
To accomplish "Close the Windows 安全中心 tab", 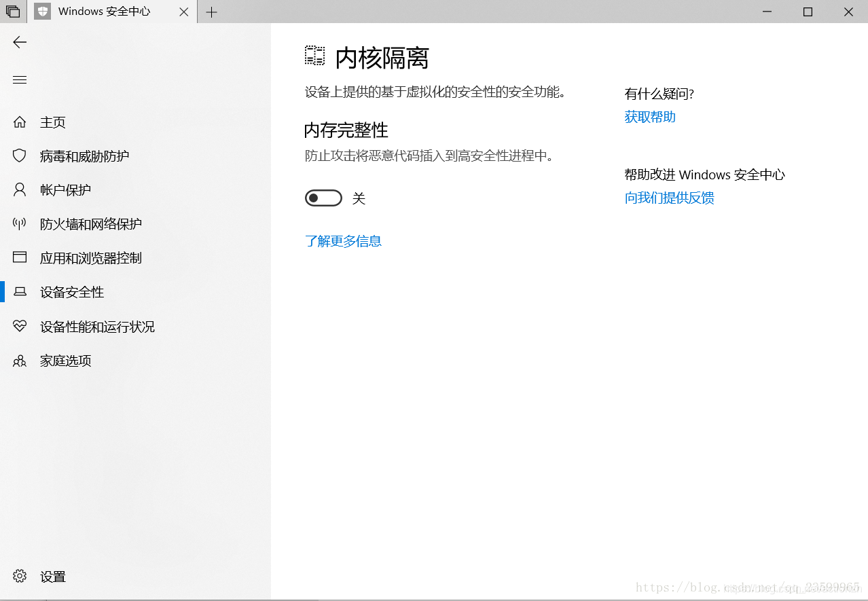I will tap(183, 12).
